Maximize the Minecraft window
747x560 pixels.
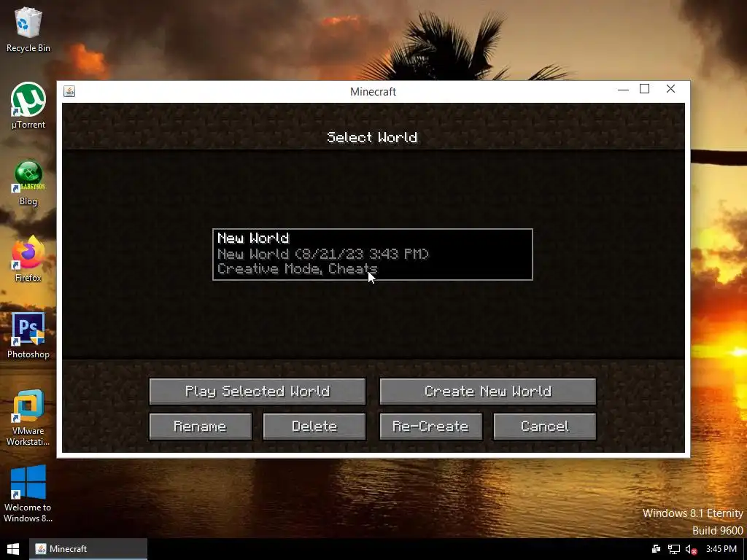click(x=645, y=89)
